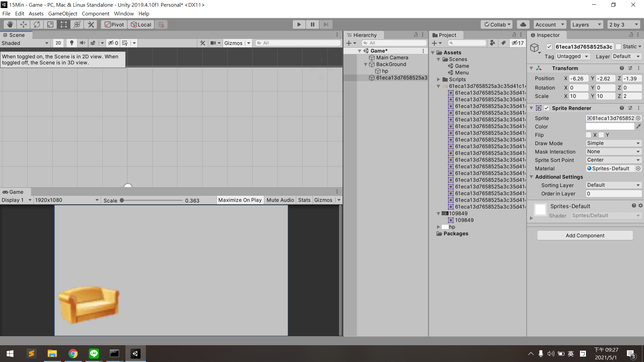Click the Pause button
Screen dimensions: 644x362
pyautogui.click(x=312, y=24)
